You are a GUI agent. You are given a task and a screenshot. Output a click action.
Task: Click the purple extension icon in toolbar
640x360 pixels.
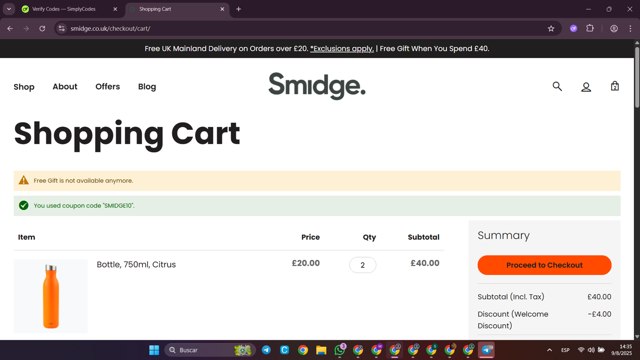point(573,29)
